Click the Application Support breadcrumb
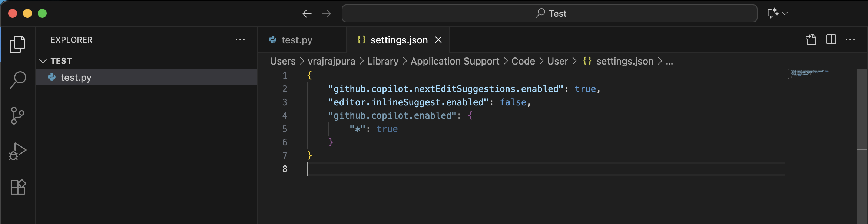The image size is (868, 224). [455, 61]
